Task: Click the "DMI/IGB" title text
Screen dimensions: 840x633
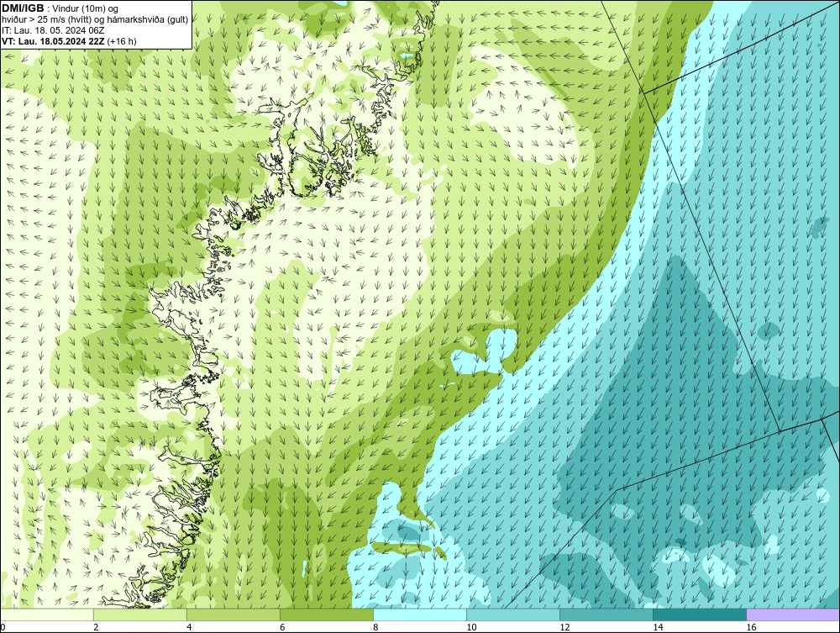Action: pyautogui.click(x=23, y=8)
